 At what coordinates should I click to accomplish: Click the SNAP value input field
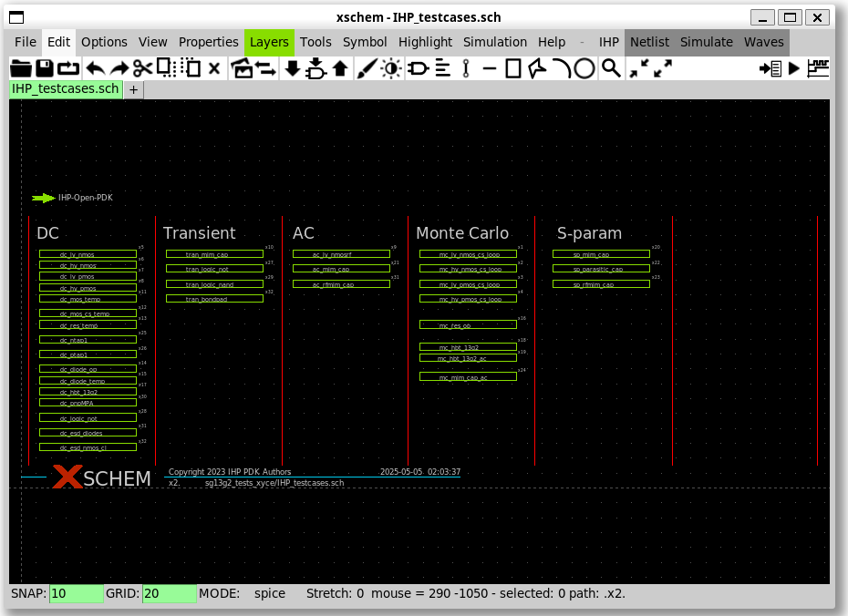(77, 593)
